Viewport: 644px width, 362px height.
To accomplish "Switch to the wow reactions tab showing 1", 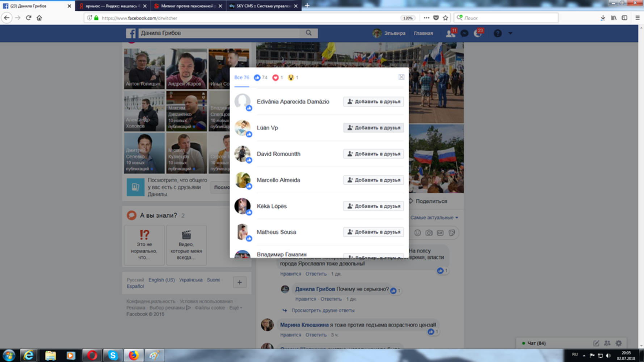I will pyautogui.click(x=293, y=77).
